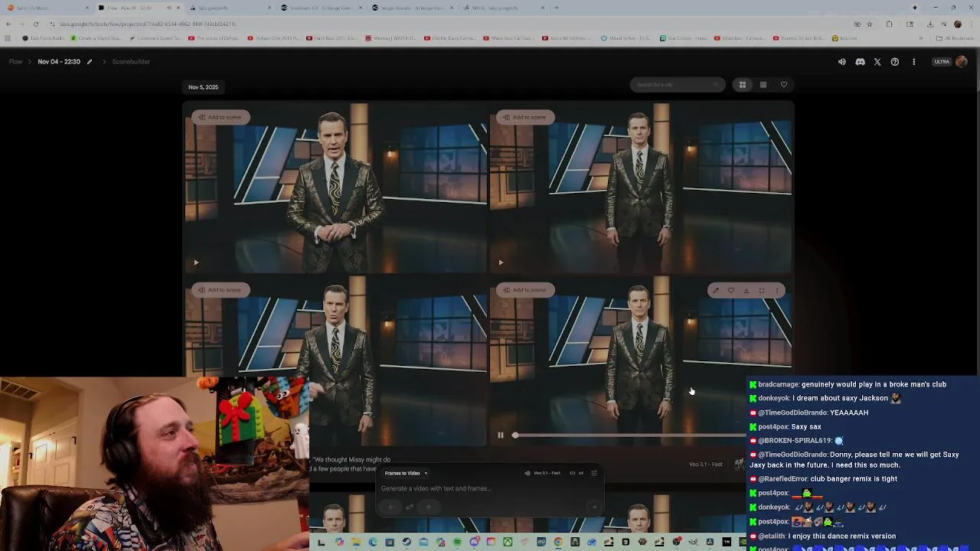Open the X (Twitter) icon in header
Image resolution: width=980 pixels, height=551 pixels.
coord(877,62)
